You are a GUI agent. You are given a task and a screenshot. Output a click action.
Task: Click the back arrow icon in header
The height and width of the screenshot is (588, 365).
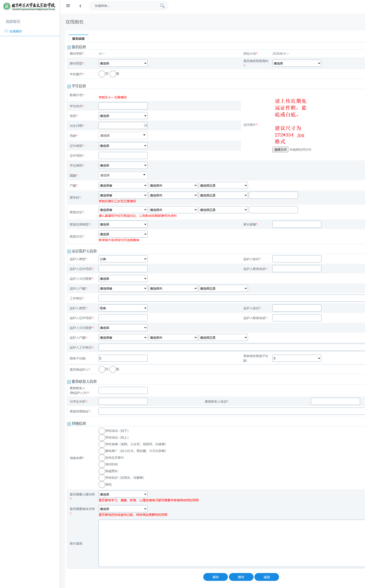80,6
